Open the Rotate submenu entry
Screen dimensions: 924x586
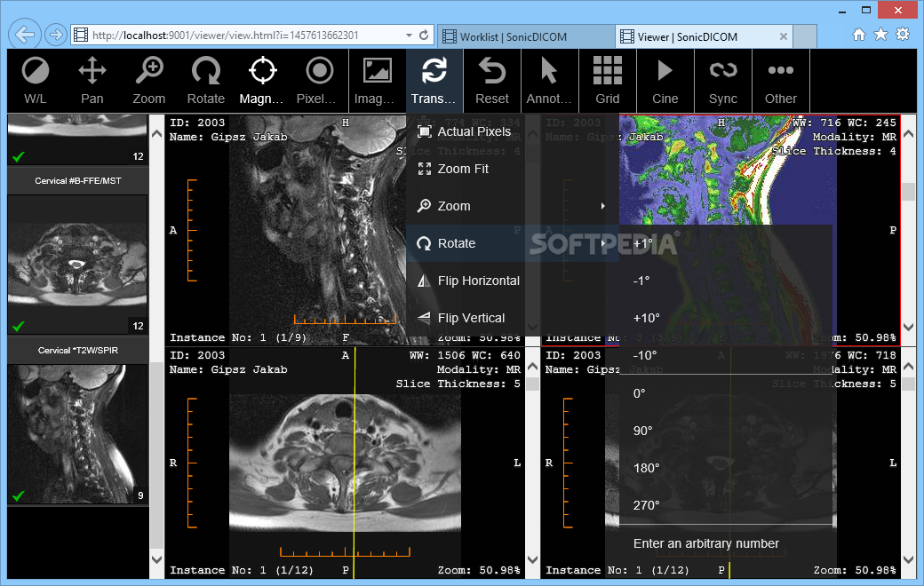coord(512,243)
